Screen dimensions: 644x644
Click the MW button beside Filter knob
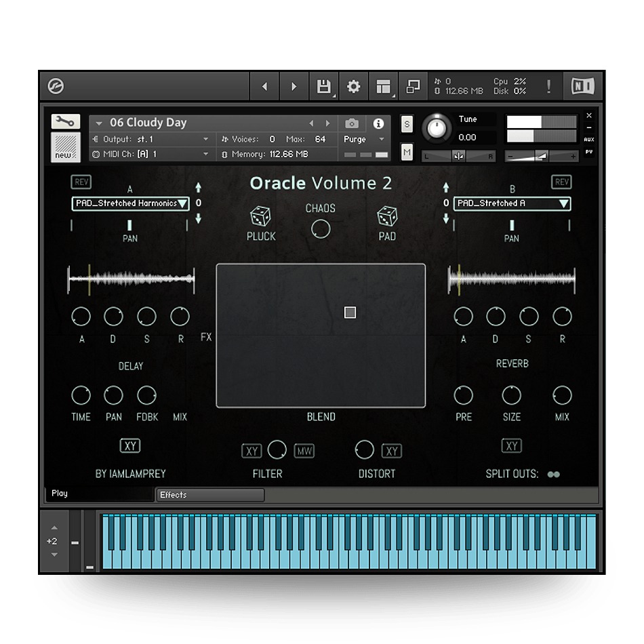(x=304, y=451)
